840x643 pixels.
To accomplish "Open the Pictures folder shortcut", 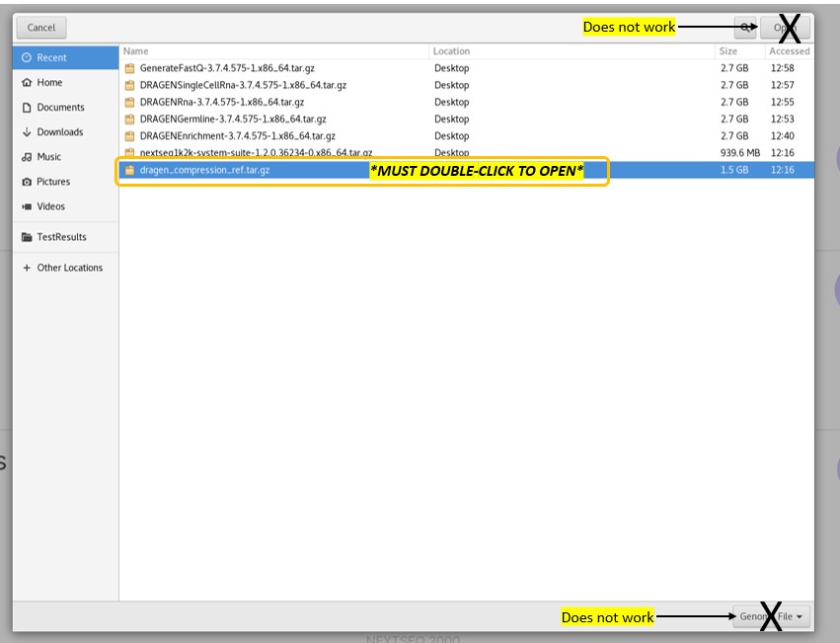I will pos(53,182).
